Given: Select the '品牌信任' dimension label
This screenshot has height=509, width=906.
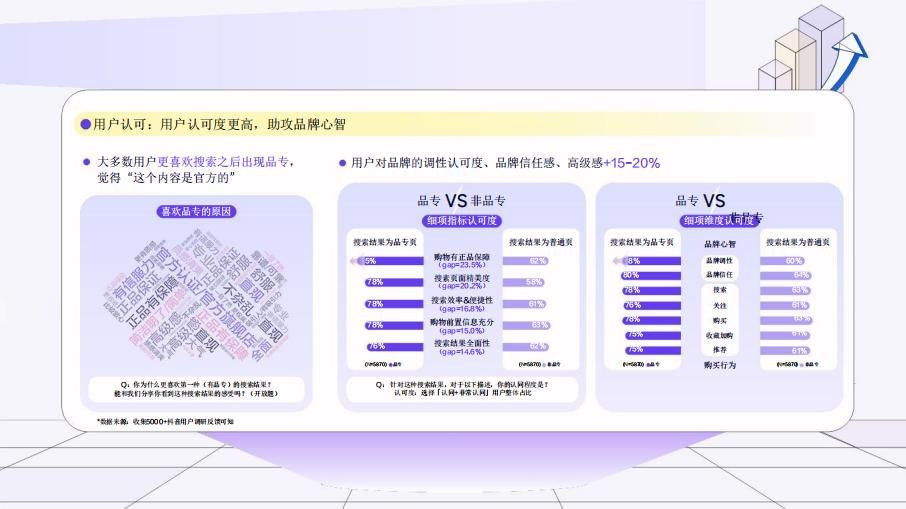Looking at the screenshot, I should click(719, 275).
